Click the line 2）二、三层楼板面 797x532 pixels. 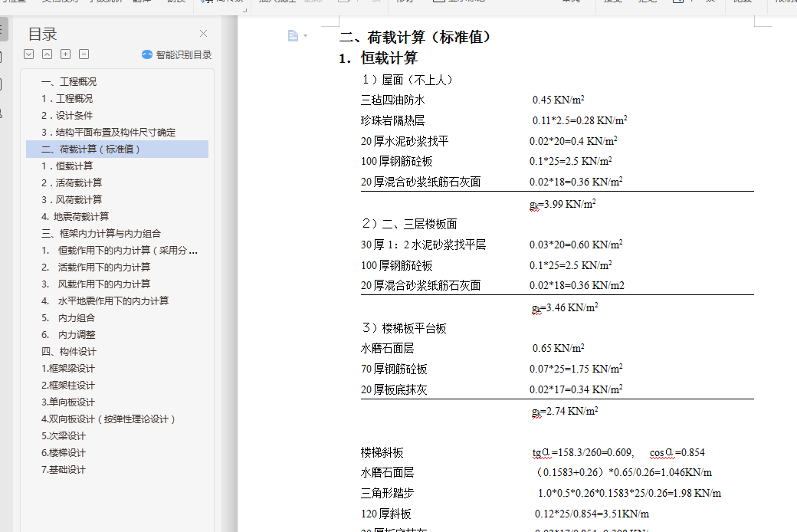(x=410, y=224)
